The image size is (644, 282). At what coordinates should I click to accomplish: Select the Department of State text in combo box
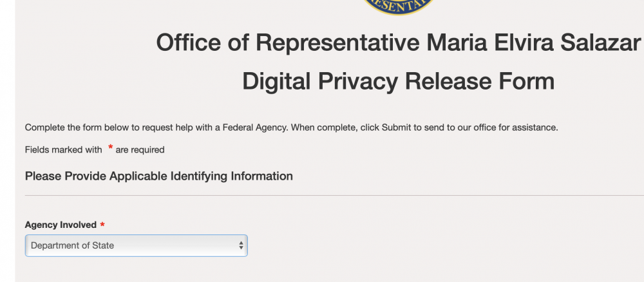72,245
